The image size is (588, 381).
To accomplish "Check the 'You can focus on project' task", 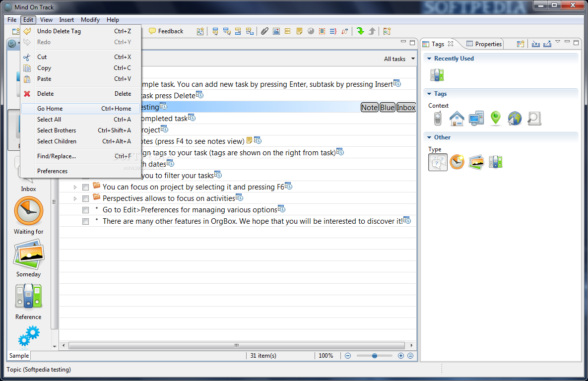I will pyautogui.click(x=85, y=187).
